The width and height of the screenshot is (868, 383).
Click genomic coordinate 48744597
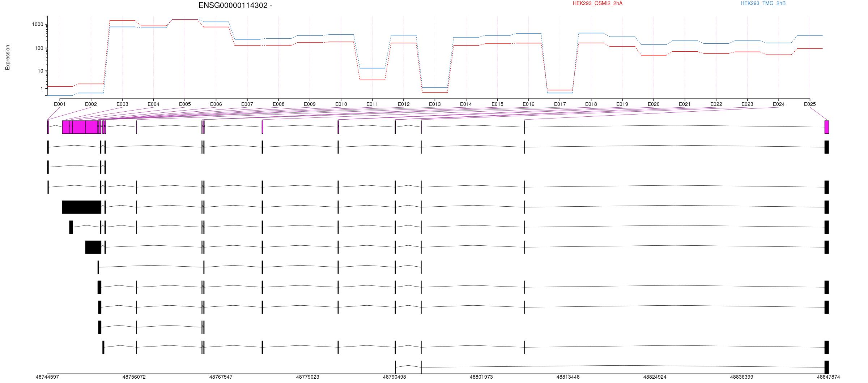[x=47, y=377]
